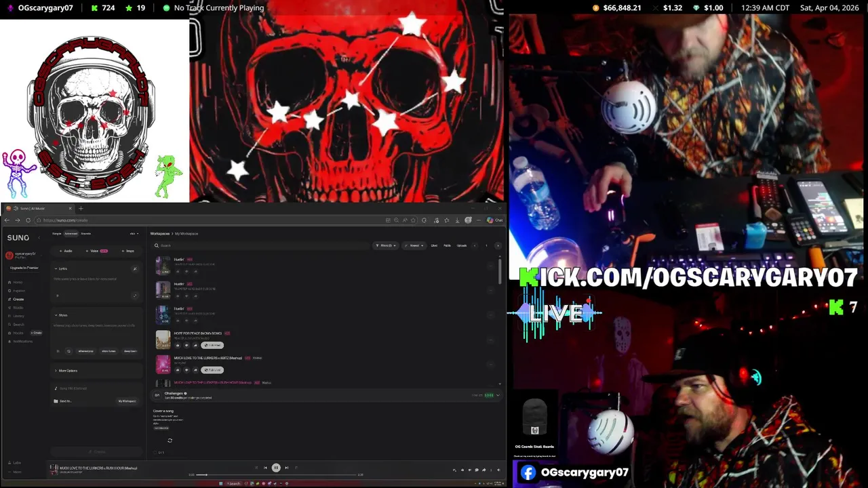Image resolution: width=868 pixels, height=488 pixels.
Task: Skip to the next track in player
Action: [x=287, y=468]
